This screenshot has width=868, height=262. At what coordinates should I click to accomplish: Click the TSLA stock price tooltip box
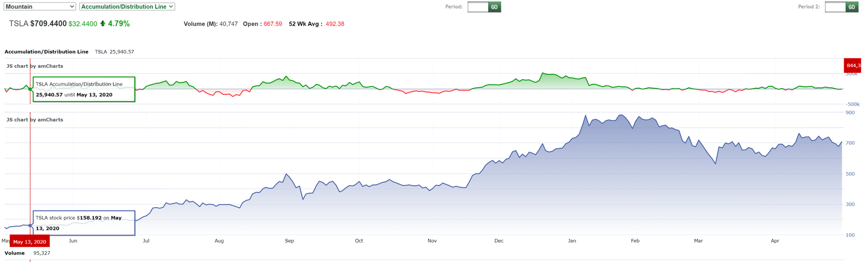(x=84, y=223)
